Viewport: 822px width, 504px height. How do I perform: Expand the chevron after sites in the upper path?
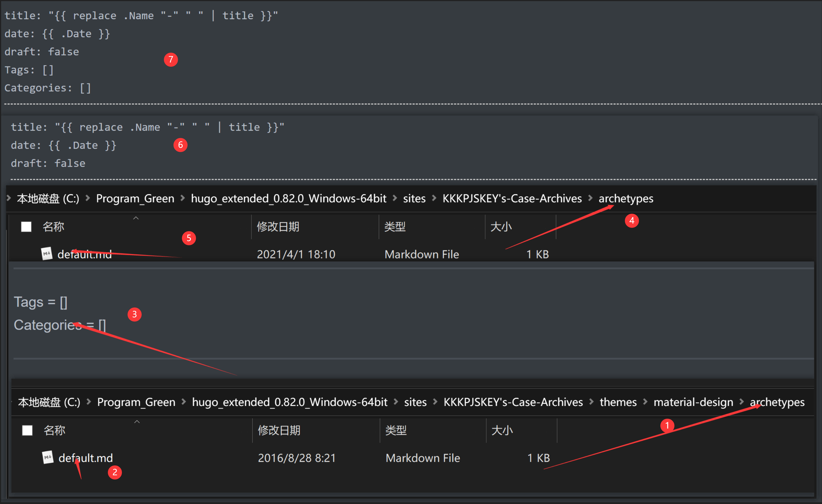tap(434, 198)
